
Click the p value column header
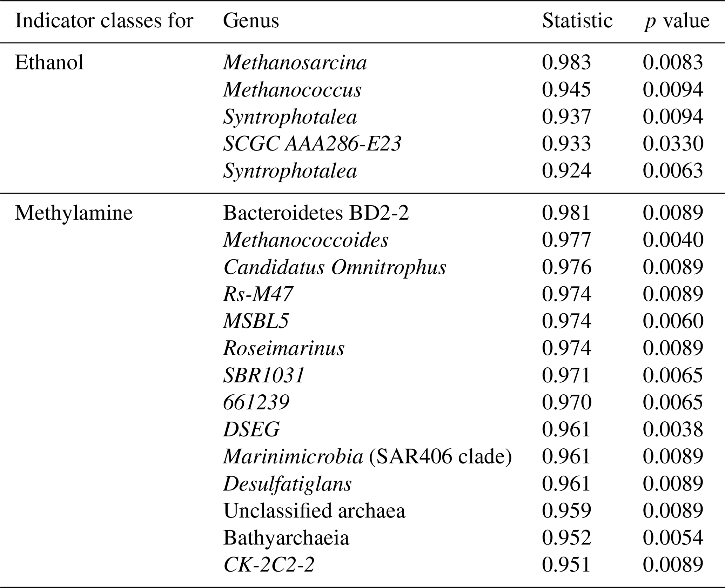pos(677,21)
